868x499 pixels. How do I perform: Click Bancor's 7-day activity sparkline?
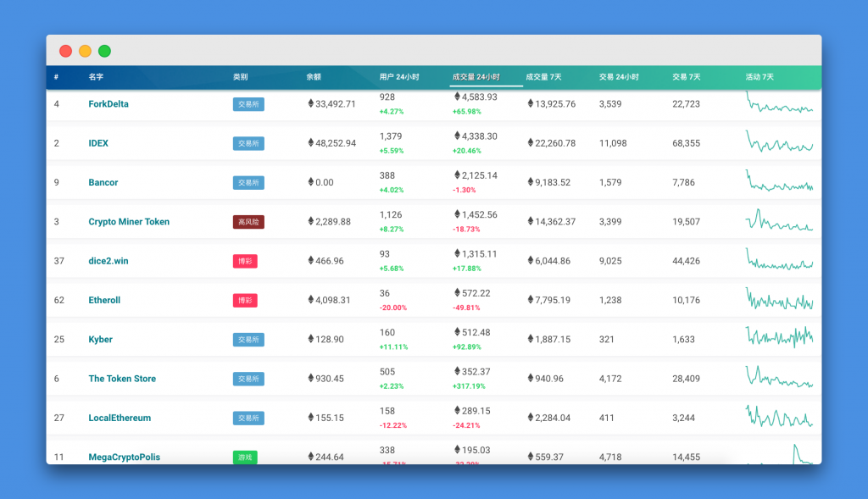[780, 181]
